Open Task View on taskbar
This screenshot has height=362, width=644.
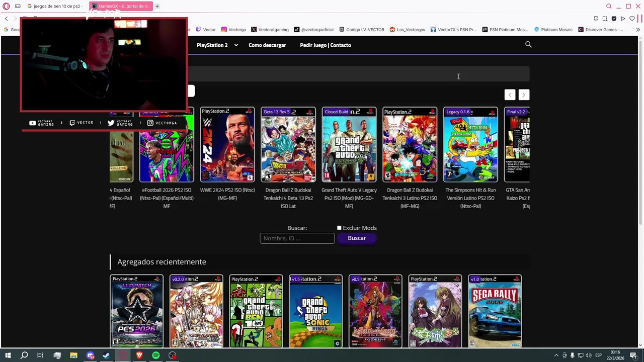[40, 355]
